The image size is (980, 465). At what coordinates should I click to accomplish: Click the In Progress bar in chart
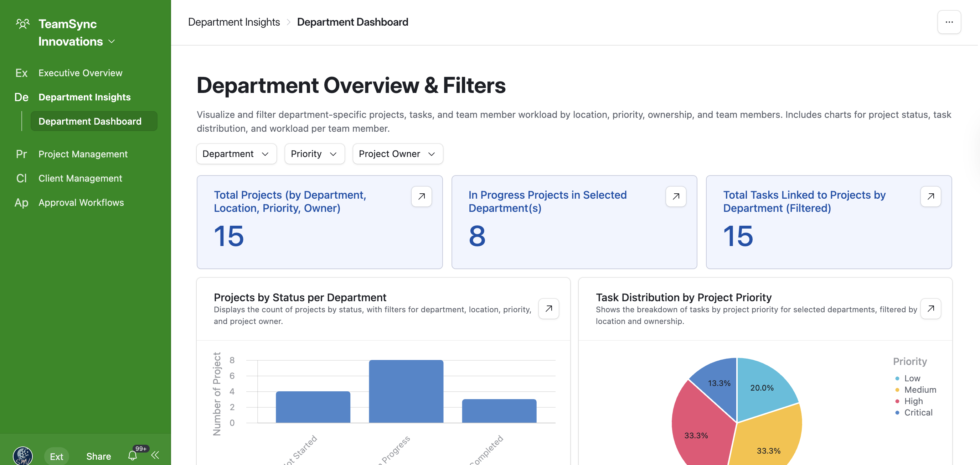[x=406, y=391]
